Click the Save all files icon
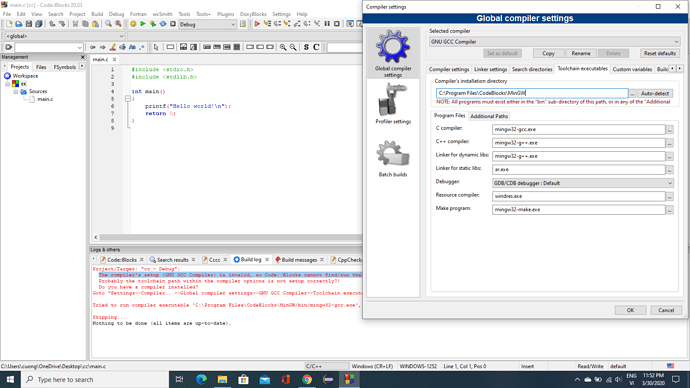 point(39,24)
